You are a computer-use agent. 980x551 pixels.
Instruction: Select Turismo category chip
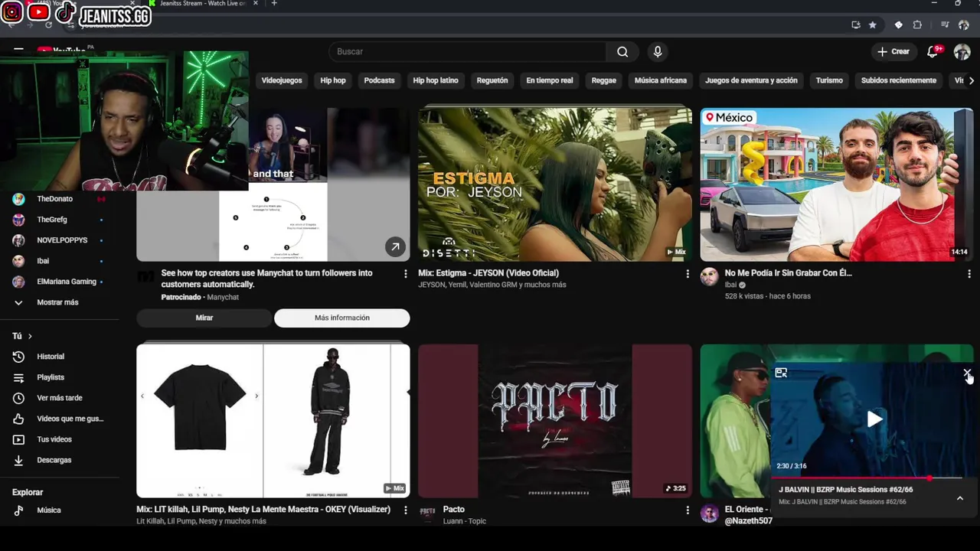(829, 80)
